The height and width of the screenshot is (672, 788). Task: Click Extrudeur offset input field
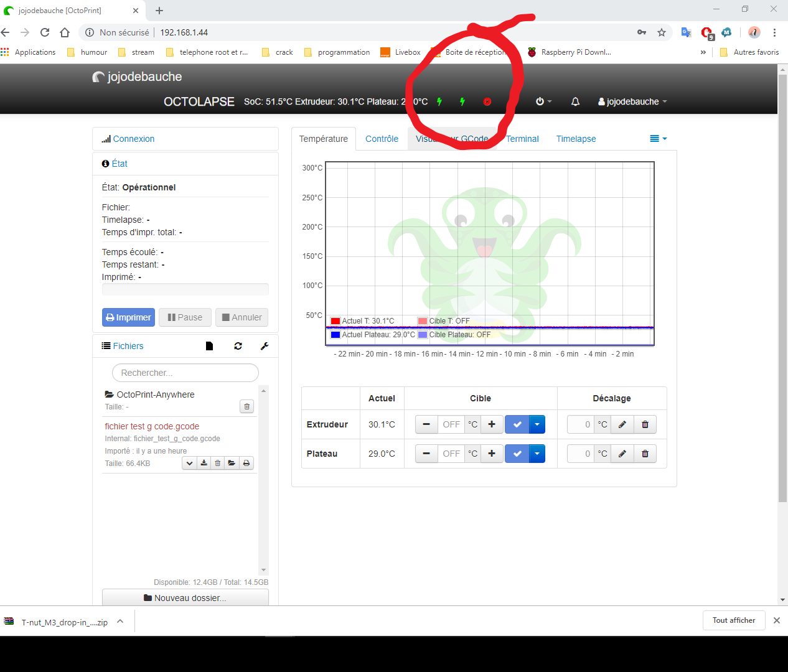coord(580,424)
